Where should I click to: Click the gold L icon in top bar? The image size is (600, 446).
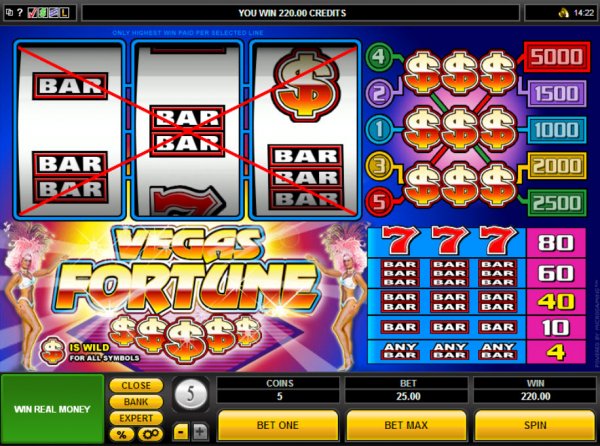(64, 13)
